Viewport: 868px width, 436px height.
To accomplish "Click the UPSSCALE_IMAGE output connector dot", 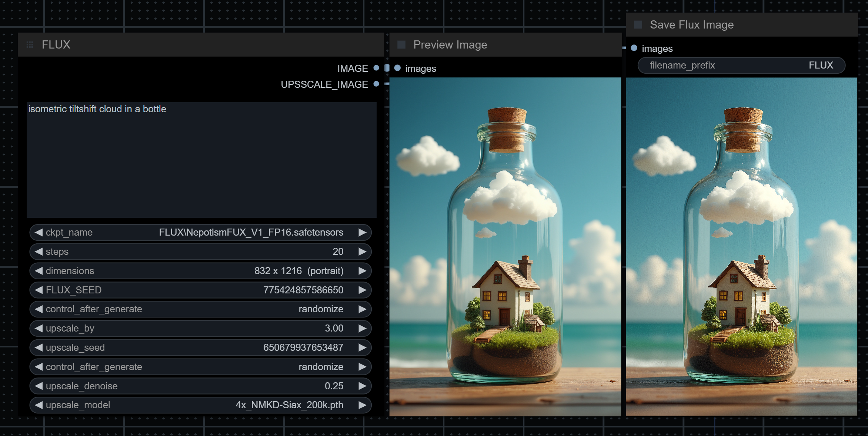I will click(376, 84).
